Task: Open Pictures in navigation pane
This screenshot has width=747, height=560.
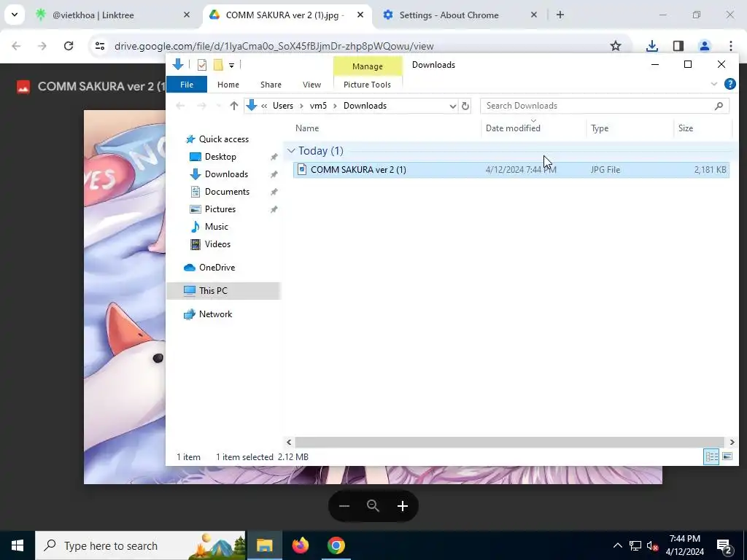Action: point(220,209)
